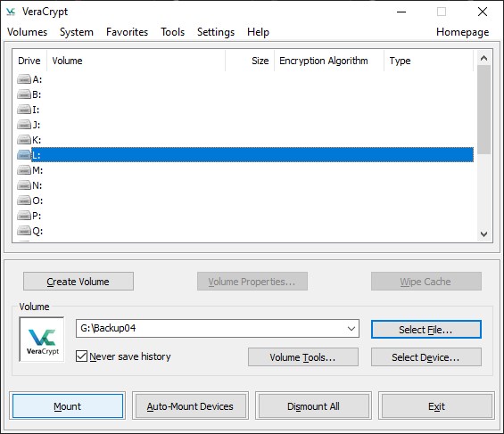
Task: Select the Q: drive slot icon
Action: tap(24, 231)
